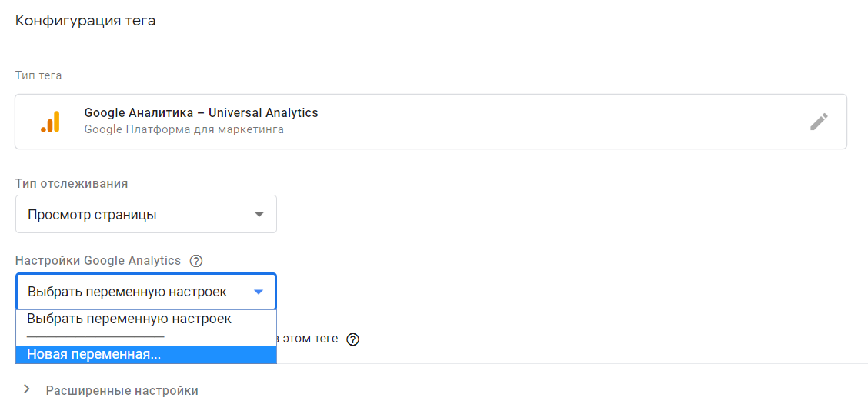Open the Выбрать переменную настроек combo box
The image size is (868, 411).
(x=146, y=292)
